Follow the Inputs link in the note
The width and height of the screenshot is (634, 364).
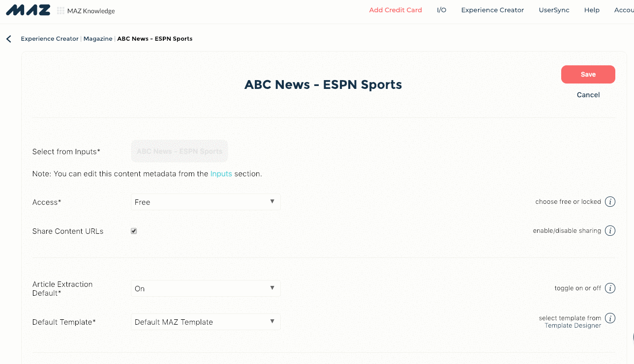tap(221, 174)
